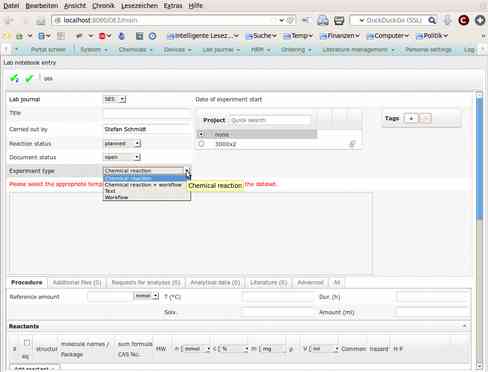The height and width of the screenshot is (372, 488).
Task: Open the Ordering navigation menu
Action: click(296, 50)
